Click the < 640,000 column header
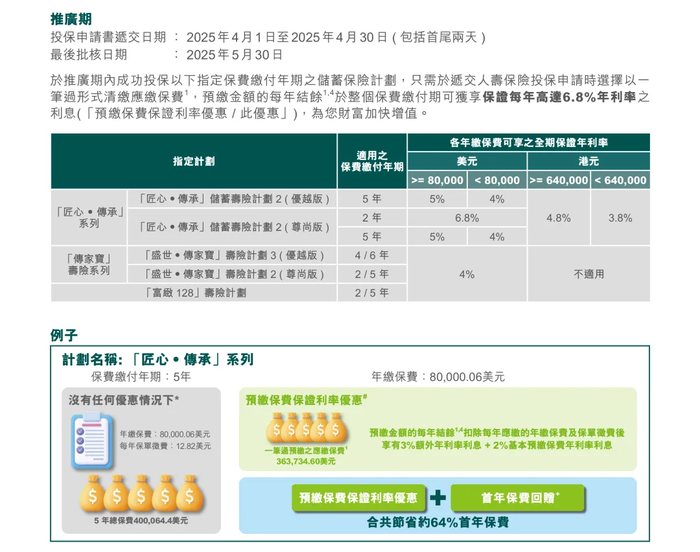The width and height of the screenshot is (700, 552). coord(621,180)
